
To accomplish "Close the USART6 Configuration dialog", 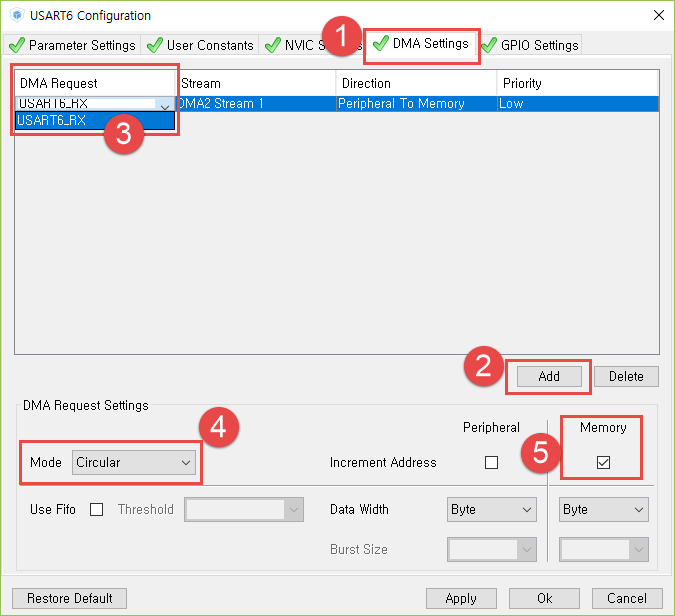I will coord(657,15).
